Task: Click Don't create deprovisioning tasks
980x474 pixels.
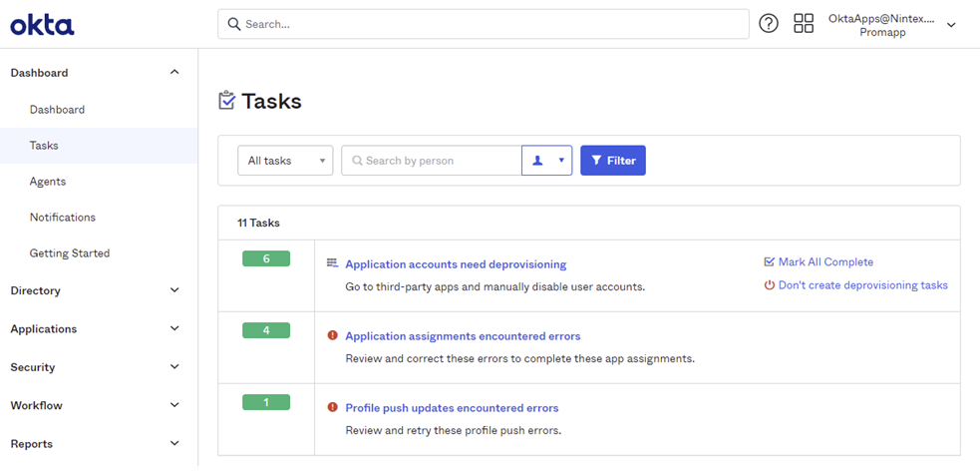Action: tap(862, 285)
